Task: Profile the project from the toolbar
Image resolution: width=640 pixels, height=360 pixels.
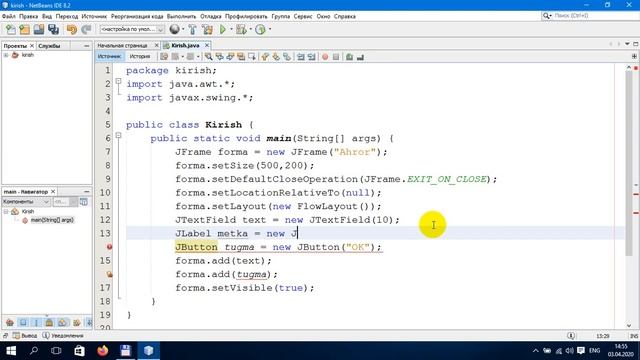Action: (x=260, y=29)
